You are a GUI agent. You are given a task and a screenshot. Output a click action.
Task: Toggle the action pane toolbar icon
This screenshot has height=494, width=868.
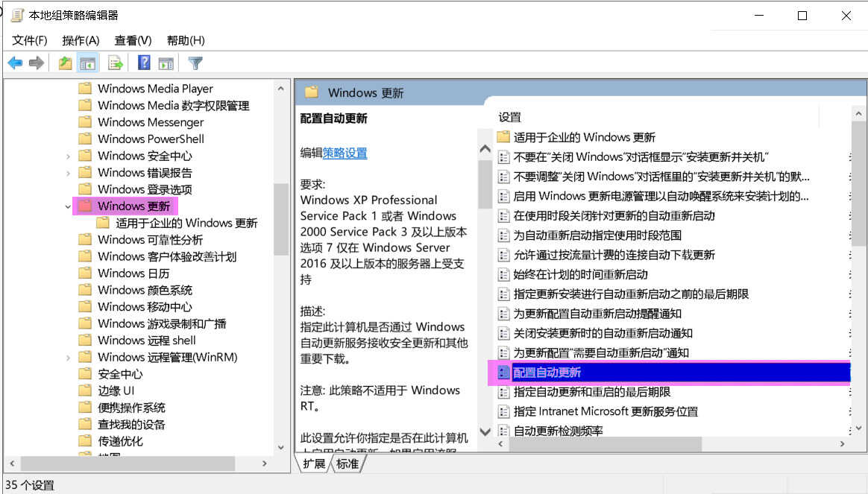click(166, 63)
